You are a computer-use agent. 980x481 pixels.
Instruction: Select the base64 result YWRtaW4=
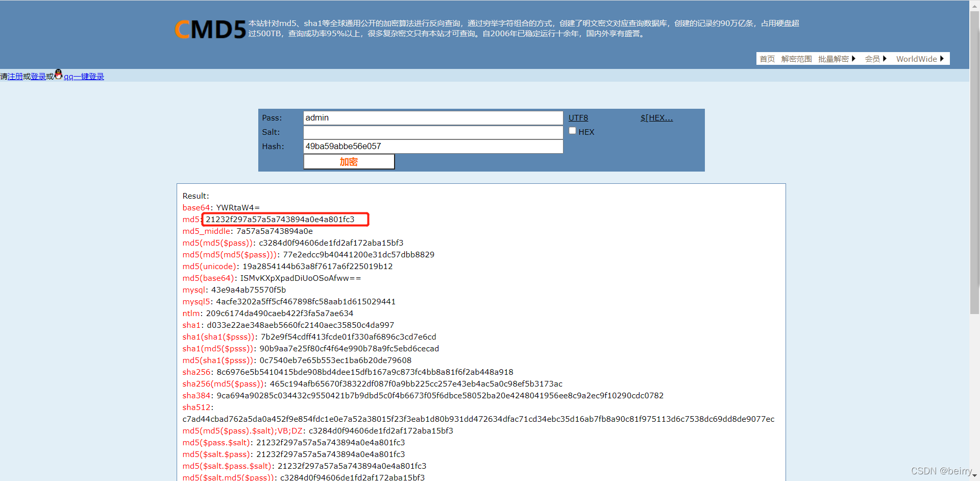click(238, 208)
